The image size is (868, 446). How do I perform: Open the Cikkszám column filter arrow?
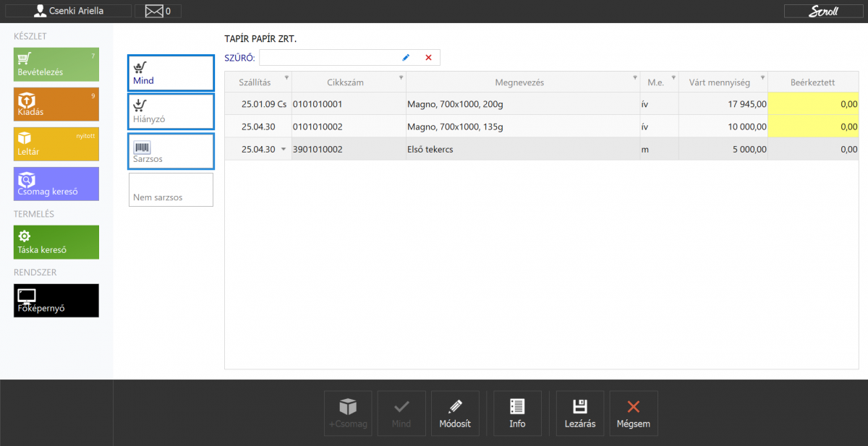pyautogui.click(x=401, y=77)
